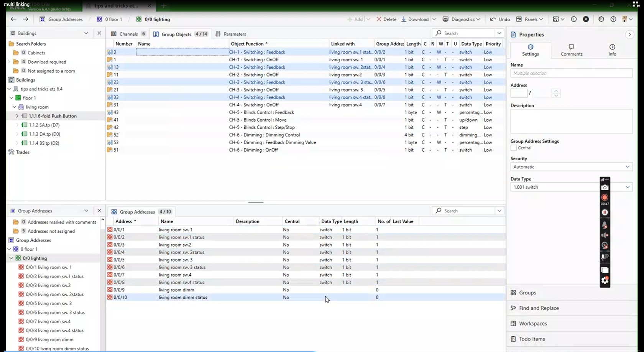Viewport: 644px width, 352px height.
Task: Click the search icon in Group Objects
Action: point(439,33)
